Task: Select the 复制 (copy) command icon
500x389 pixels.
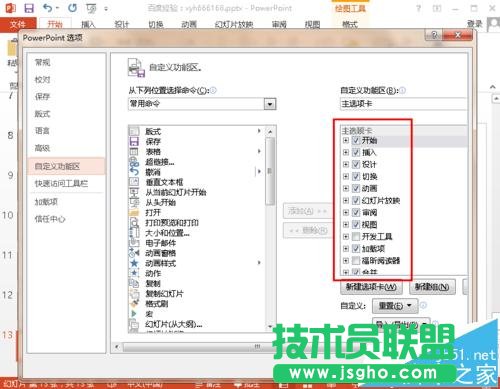Action: click(134, 283)
